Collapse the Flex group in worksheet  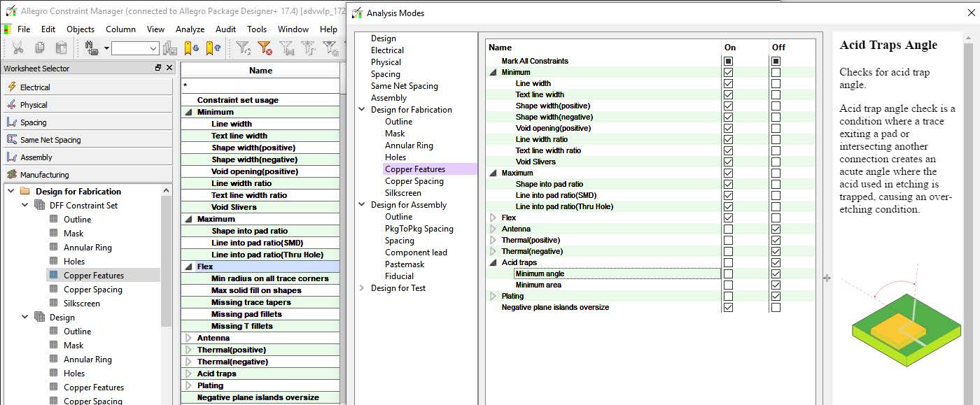tap(188, 267)
